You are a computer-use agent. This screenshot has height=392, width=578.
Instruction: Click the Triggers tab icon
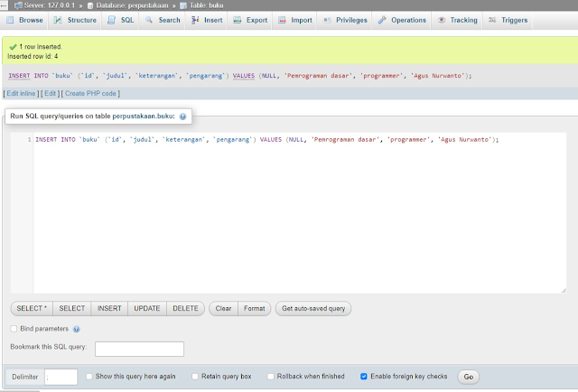coord(492,20)
